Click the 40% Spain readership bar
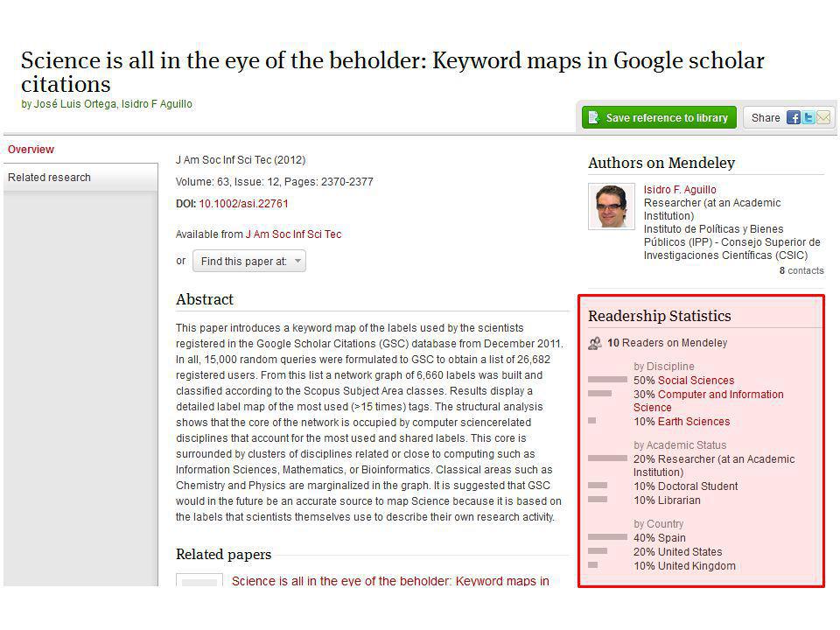This screenshot has height=630, width=840. [x=607, y=536]
